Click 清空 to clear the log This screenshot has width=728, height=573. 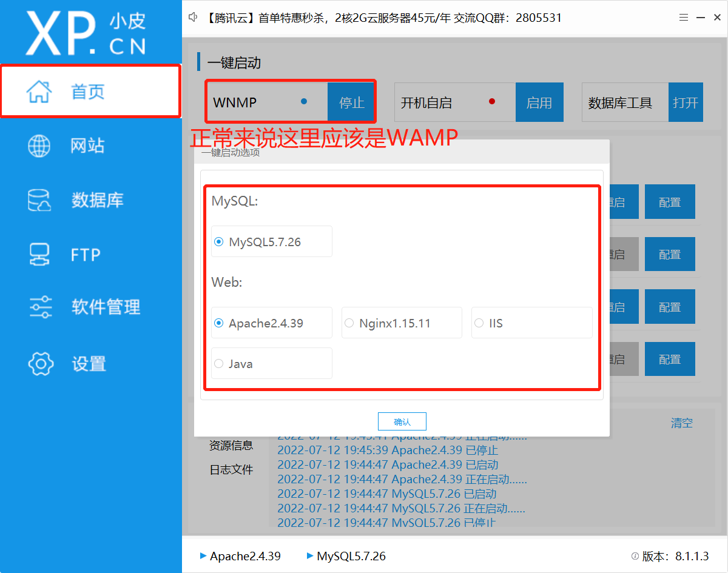point(681,423)
